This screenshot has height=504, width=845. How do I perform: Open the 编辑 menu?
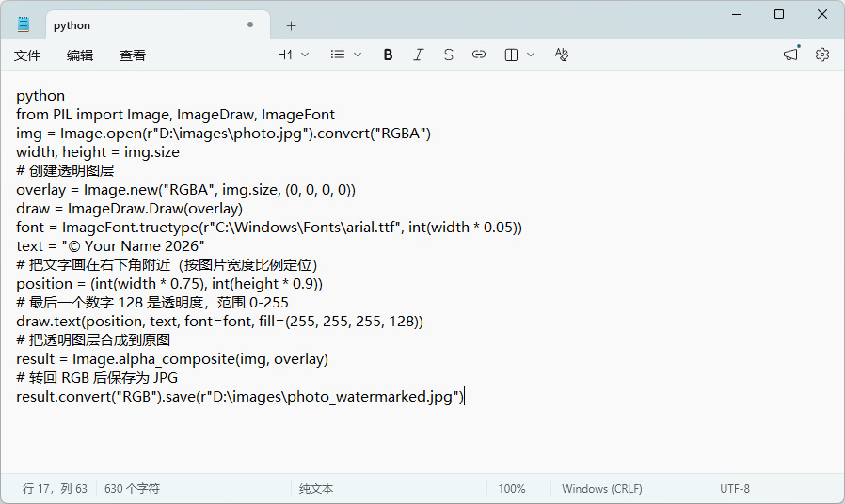click(x=80, y=55)
